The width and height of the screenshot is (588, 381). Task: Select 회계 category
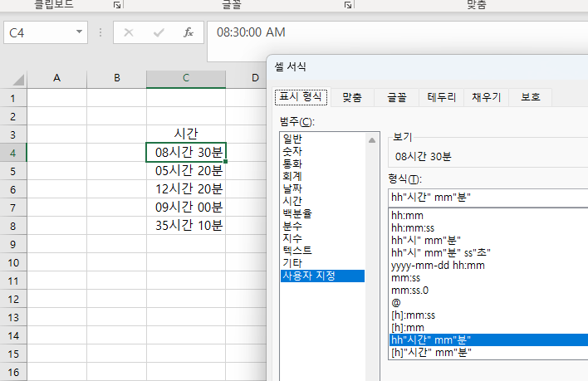click(322, 176)
